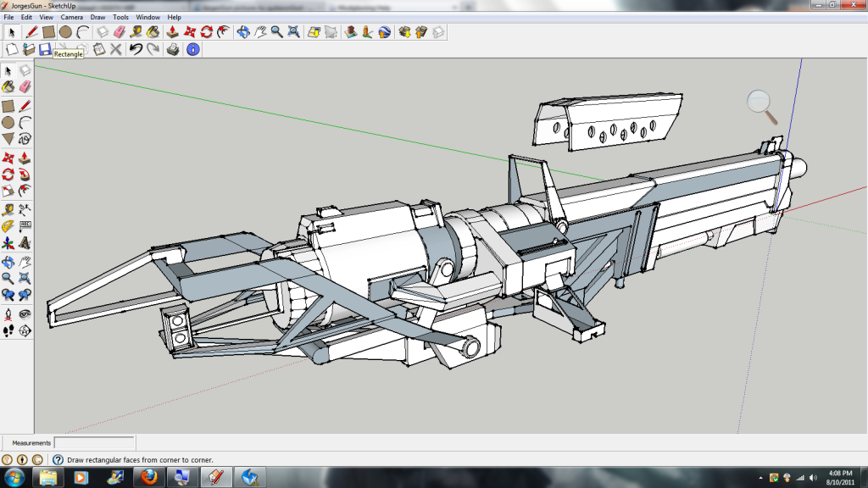Open the Window menu

point(147,17)
